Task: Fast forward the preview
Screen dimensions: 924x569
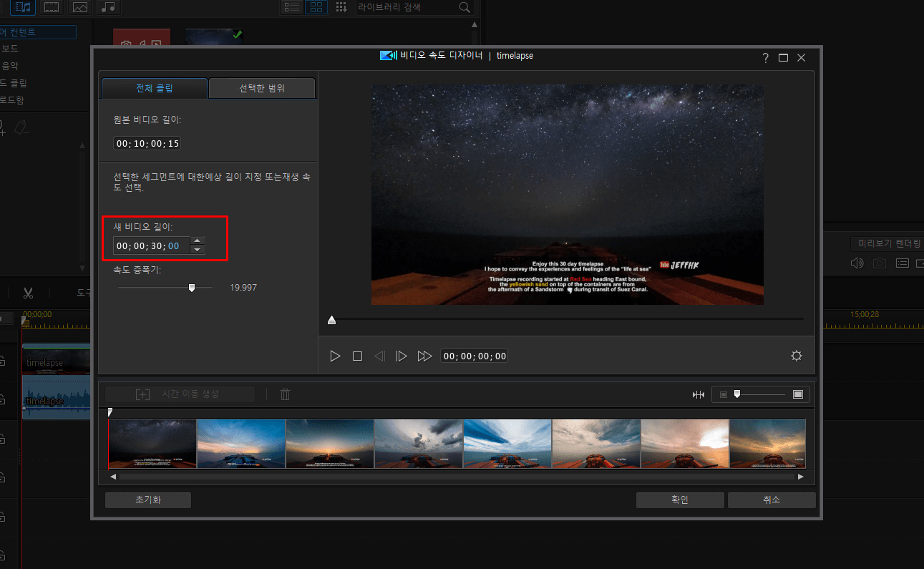Action: coord(424,356)
